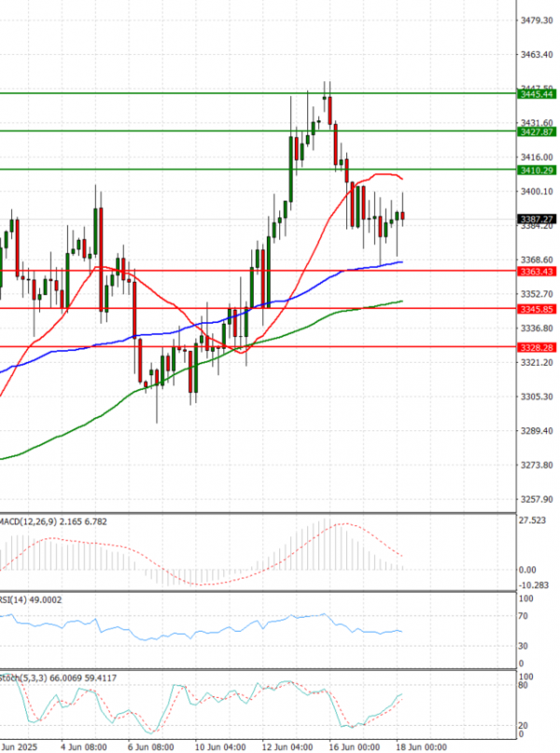
Task: Click the 3445.44 resistance price label
Action: pyautogui.click(x=537, y=94)
